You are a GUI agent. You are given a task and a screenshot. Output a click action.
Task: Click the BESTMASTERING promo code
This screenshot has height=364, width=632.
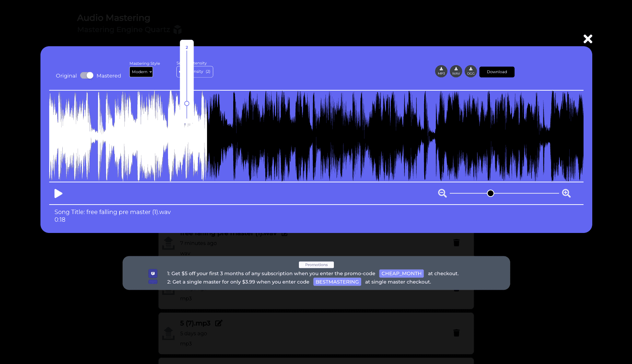click(337, 282)
